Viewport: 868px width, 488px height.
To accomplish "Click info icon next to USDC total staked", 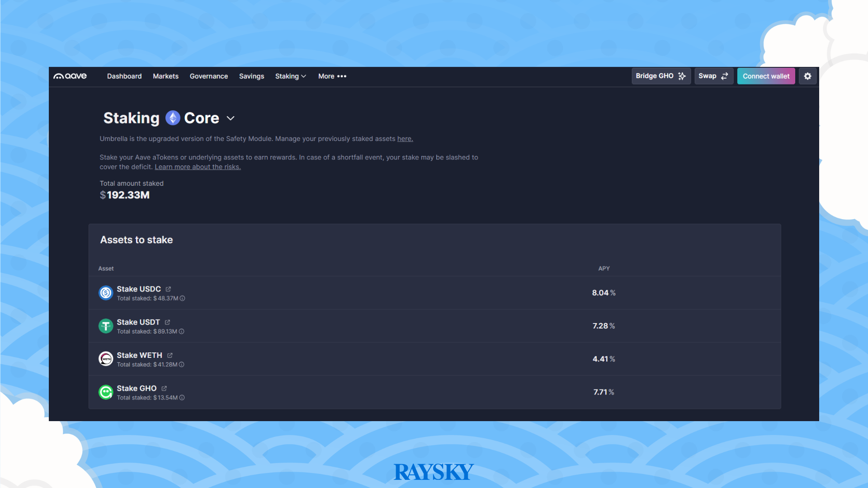I will 182,298.
